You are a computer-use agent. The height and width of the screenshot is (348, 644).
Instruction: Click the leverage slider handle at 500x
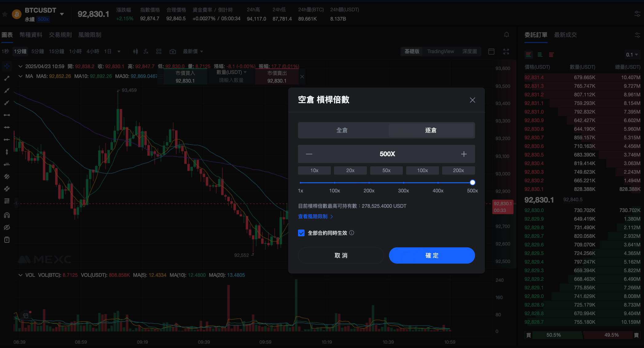click(x=473, y=183)
